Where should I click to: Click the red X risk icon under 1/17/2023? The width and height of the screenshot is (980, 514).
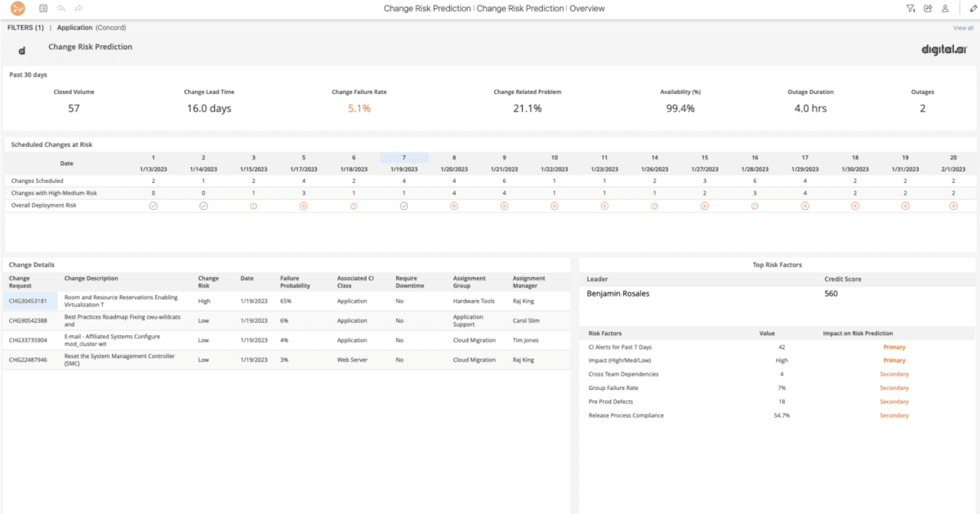[303, 206]
